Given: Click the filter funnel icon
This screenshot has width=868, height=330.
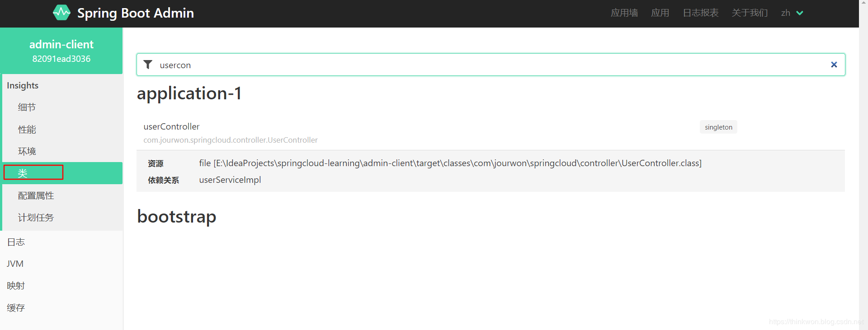Looking at the screenshot, I should (148, 65).
